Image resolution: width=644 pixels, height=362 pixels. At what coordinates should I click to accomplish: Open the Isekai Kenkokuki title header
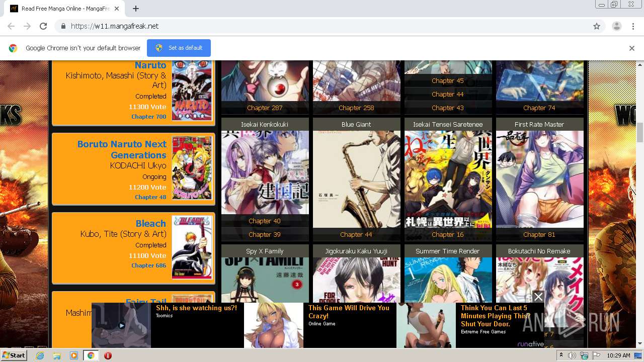click(265, 124)
